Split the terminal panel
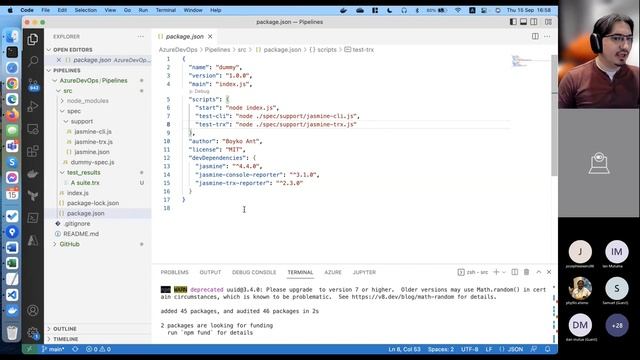The width and height of the screenshot is (640, 360). point(515,272)
